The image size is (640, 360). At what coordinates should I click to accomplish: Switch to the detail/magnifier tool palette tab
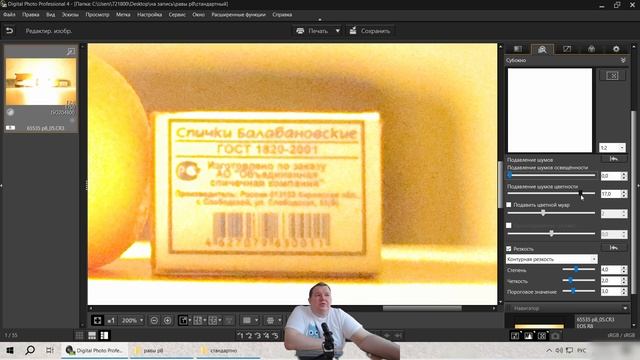coord(542,49)
